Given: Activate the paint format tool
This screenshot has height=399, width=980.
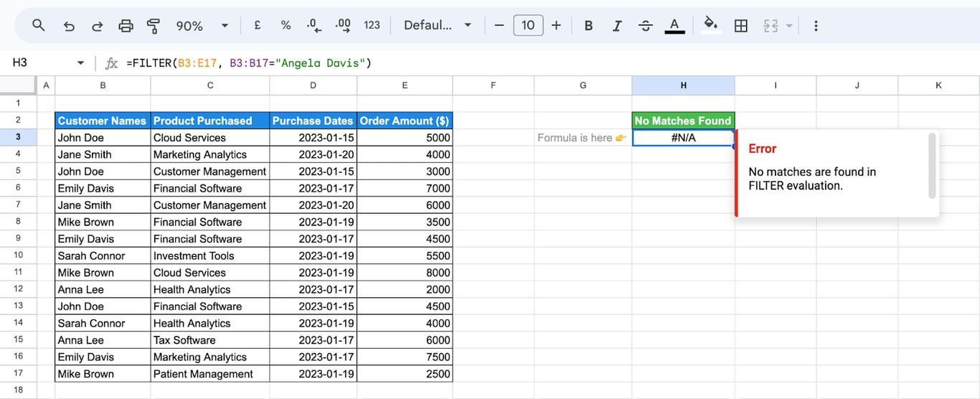Looking at the screenshot, I should pyautogui.click(x=154, y=25).
